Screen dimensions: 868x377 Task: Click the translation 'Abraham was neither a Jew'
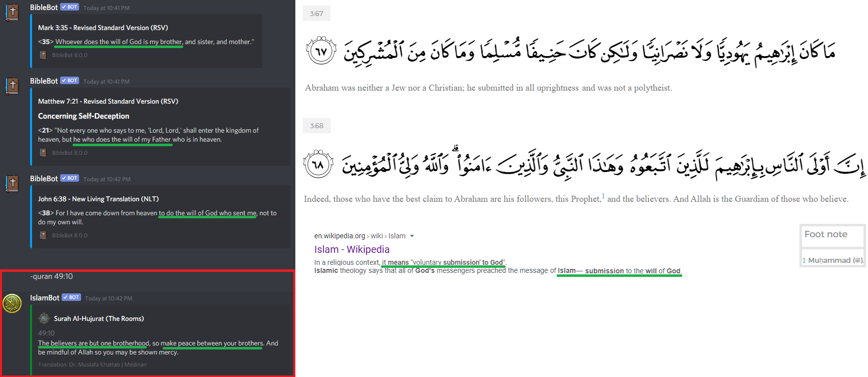(489, 88)
